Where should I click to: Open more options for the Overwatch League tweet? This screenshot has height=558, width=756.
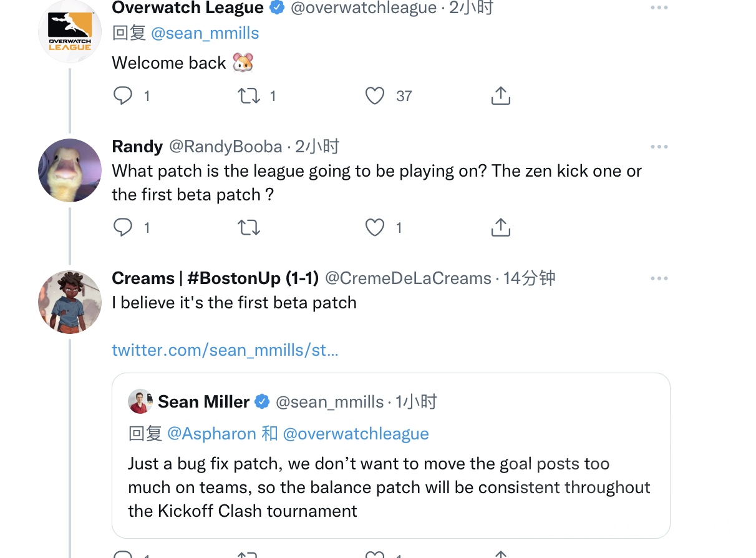tap(659, 6)
